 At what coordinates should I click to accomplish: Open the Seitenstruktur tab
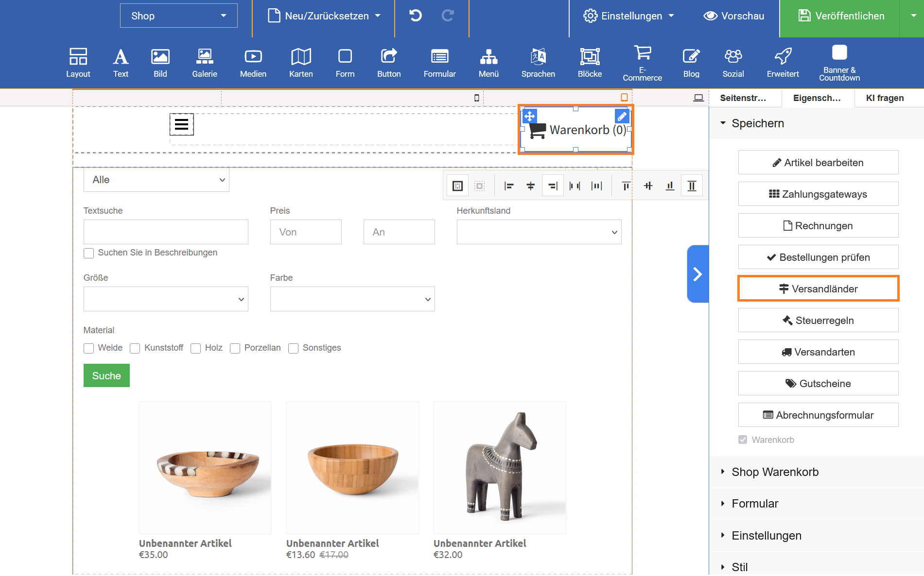coord(743,98)
